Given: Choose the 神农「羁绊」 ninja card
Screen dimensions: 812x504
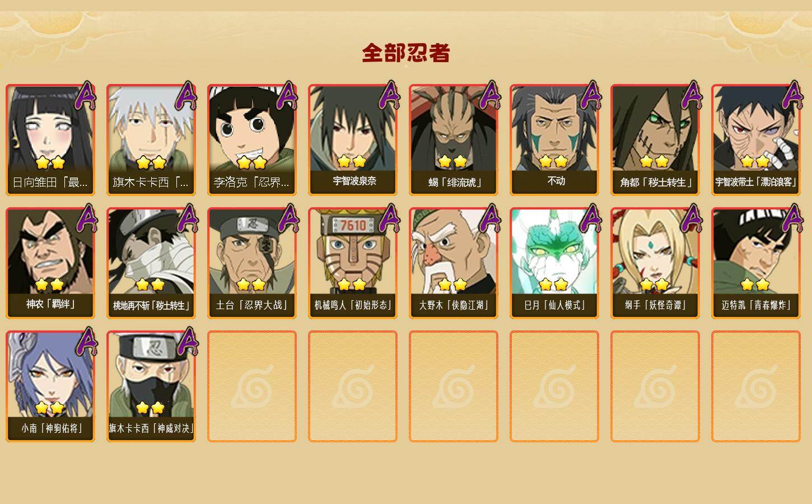Looking at the screenshot, I should pos(50,263).
